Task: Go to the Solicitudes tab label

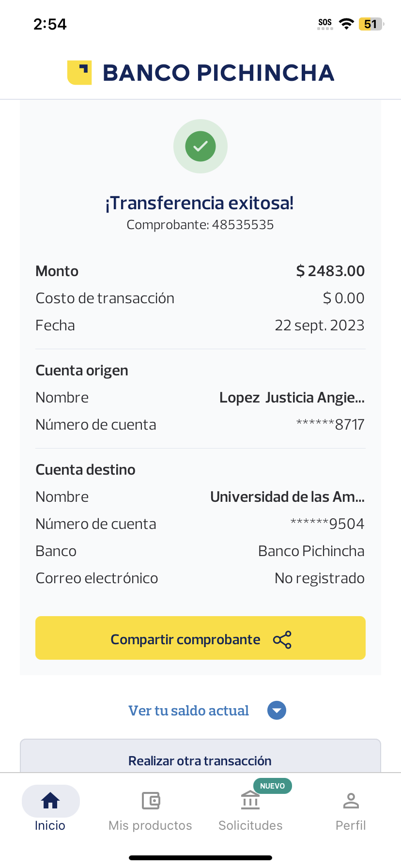Action: pos(250,825)
